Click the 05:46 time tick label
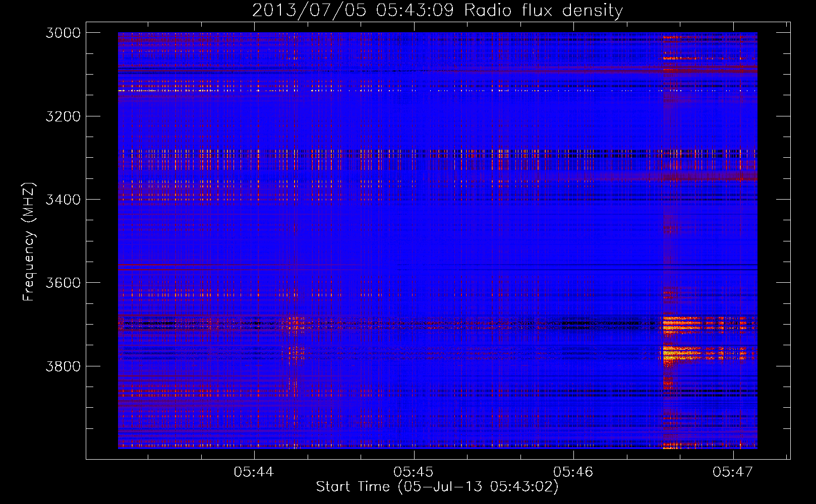This screenshot has height=504, width=816. [573, 472]
